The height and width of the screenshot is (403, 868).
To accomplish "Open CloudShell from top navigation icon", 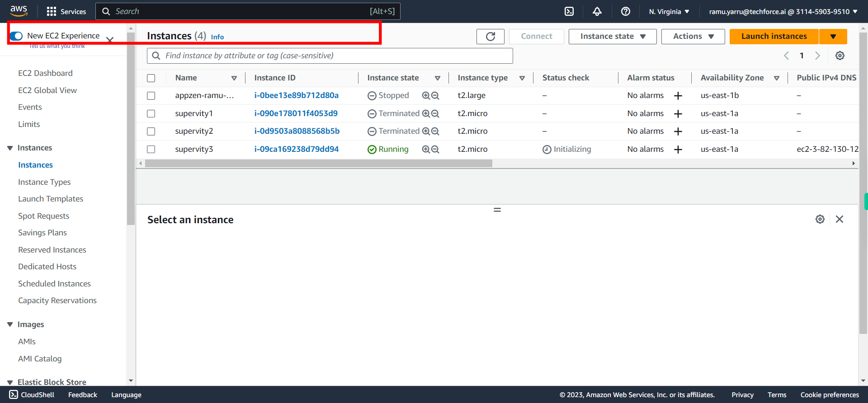I will coord(569,11).
